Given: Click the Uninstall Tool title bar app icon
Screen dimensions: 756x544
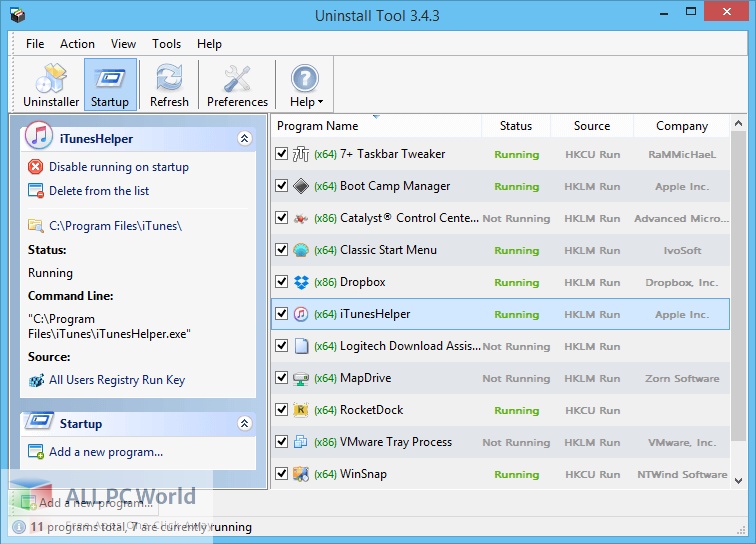Looking at the screenshot, I should 17,15.
